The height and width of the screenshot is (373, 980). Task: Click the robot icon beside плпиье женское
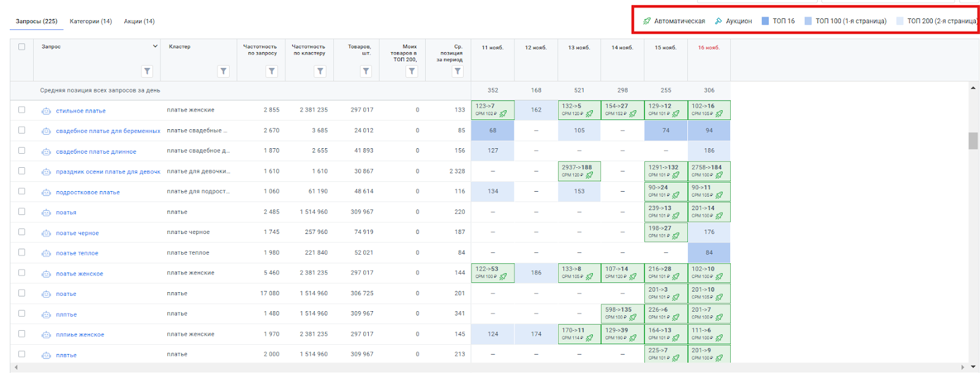point(46,334)
